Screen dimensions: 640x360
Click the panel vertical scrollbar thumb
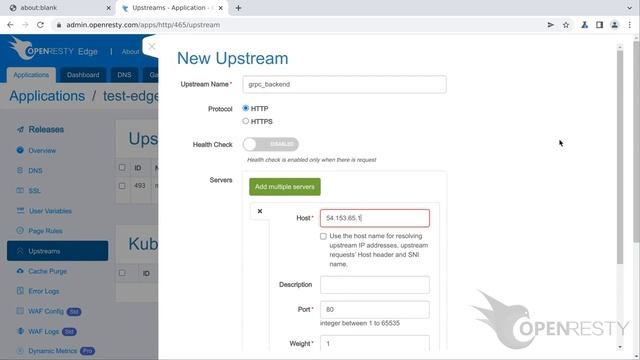pyautogui.click(x=620, y=157)
